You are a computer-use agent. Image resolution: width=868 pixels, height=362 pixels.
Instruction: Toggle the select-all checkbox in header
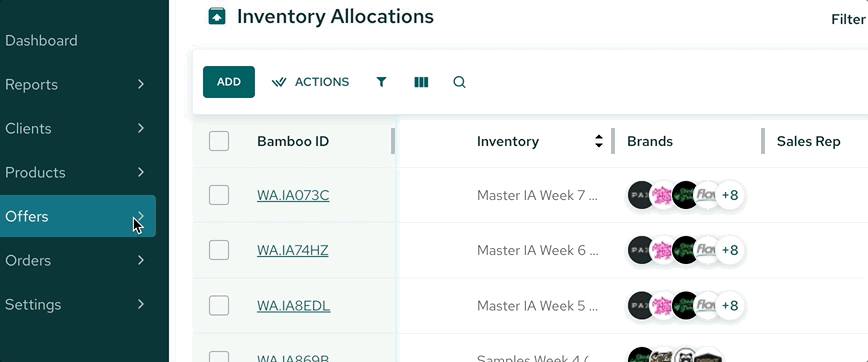coord(219,141)
